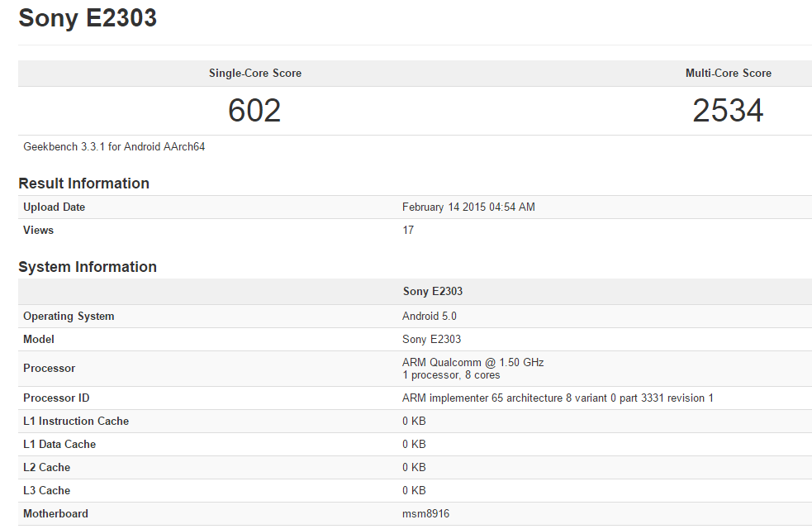Click the Android 5.0 operating system value

coord(429,317)
